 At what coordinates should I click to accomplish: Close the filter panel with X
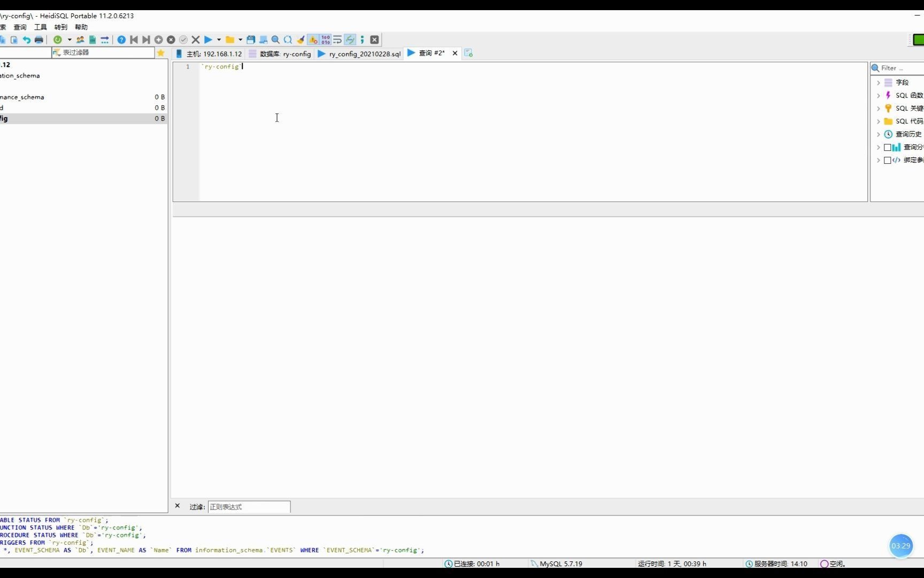178,506
